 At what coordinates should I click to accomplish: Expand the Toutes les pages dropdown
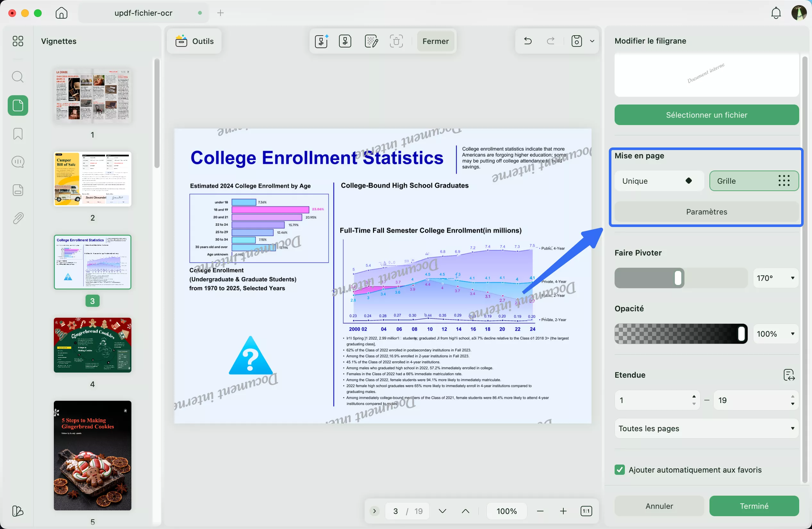(x=706, y=428)
